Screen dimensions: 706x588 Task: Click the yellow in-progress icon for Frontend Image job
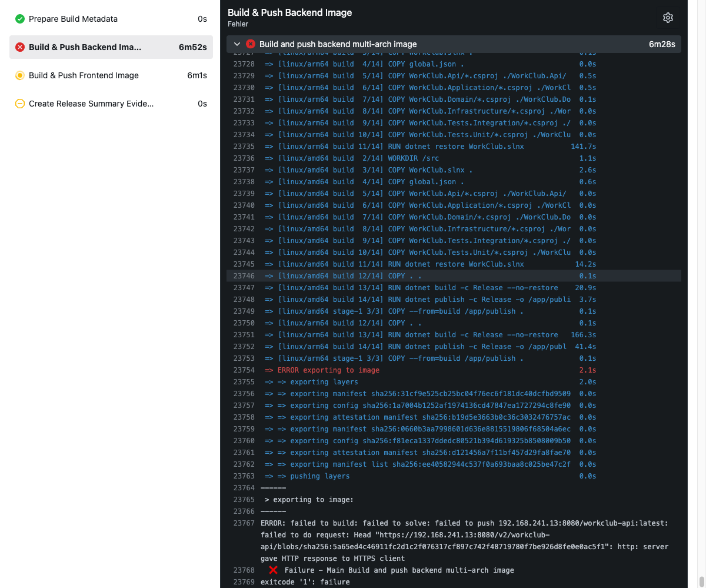19,75
